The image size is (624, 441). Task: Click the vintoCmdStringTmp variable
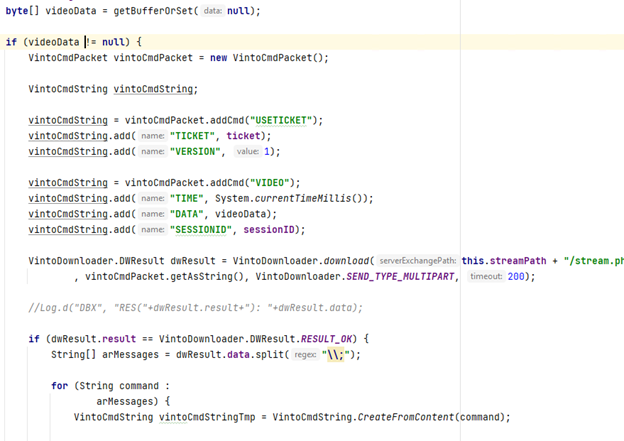coord(207,417)
